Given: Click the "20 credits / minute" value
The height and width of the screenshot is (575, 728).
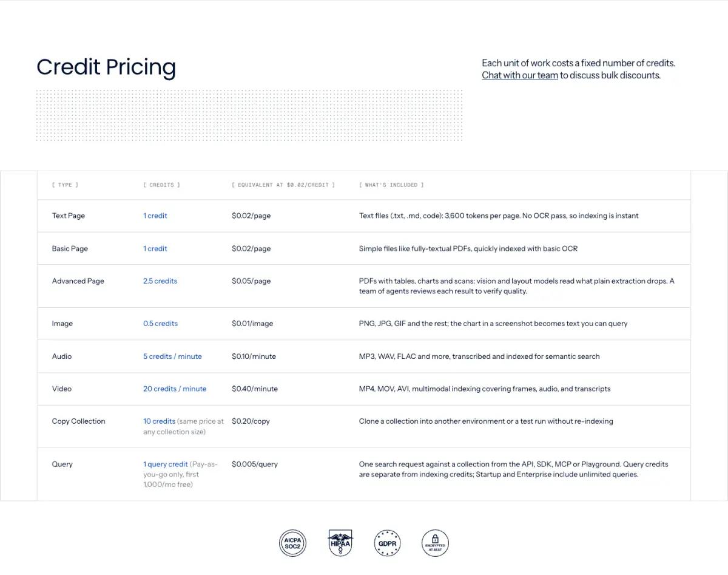Looking at the screenshot, I should [x=175, y=389].
